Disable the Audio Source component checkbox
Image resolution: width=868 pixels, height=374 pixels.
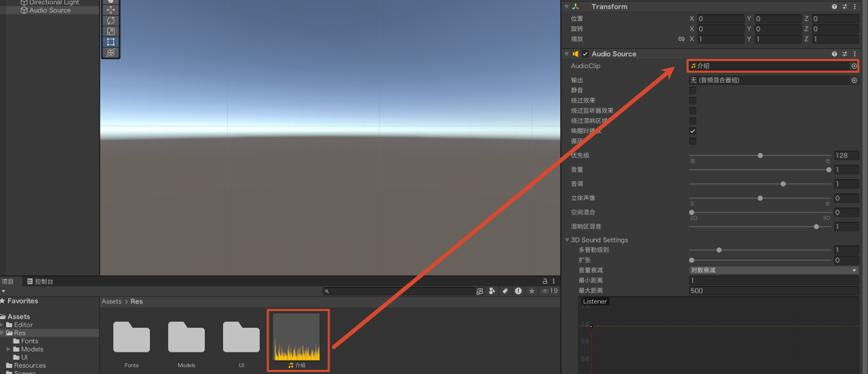pos(585,54)
